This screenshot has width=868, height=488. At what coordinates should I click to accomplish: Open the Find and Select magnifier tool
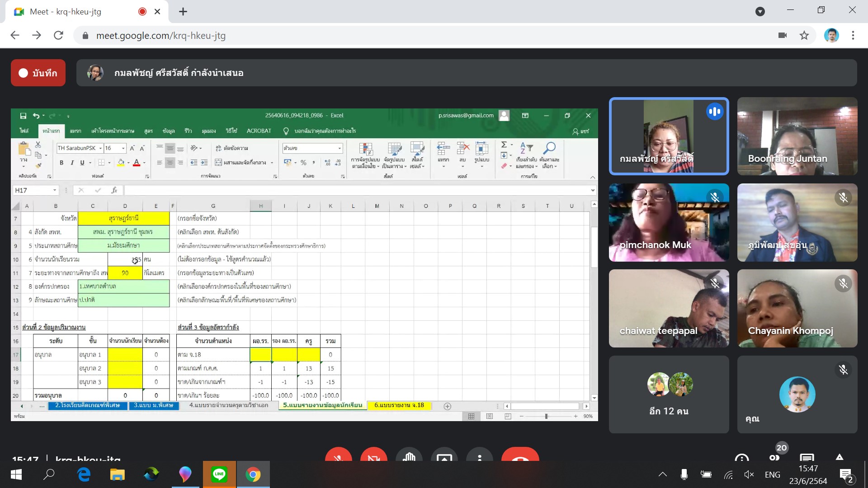tap(549, 148)
